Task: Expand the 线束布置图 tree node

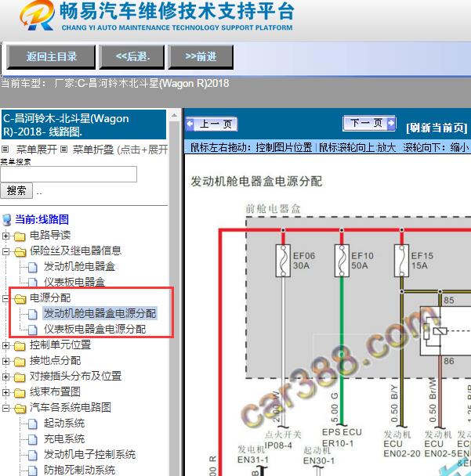Action: (5, 392)
